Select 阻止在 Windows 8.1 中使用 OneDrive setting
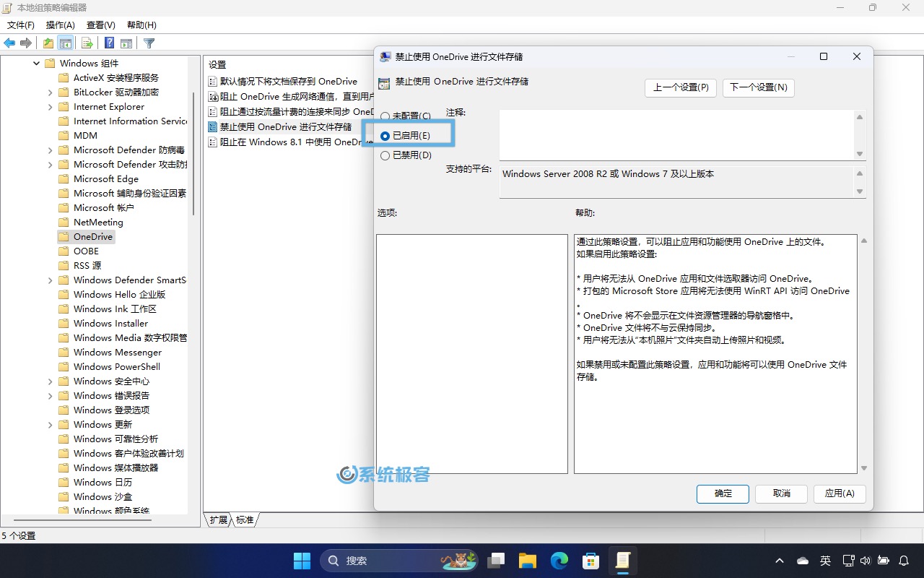This screenshot has height=578, width=924. pos(290,142)
